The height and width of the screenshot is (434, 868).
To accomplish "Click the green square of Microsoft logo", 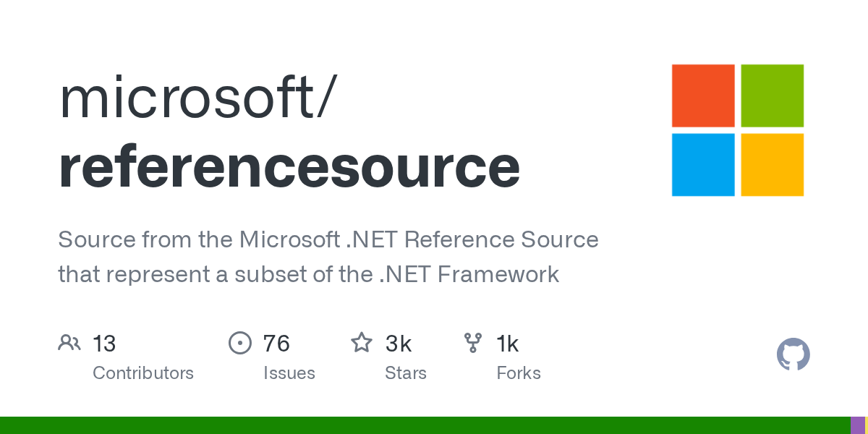I will pyautogui.click(x=772, y=95).
